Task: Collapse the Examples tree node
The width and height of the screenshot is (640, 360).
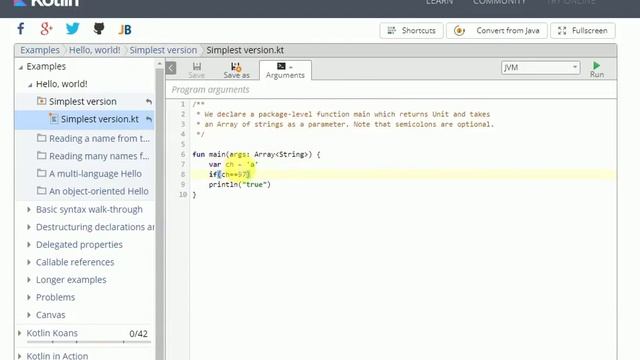Action: 21,67
